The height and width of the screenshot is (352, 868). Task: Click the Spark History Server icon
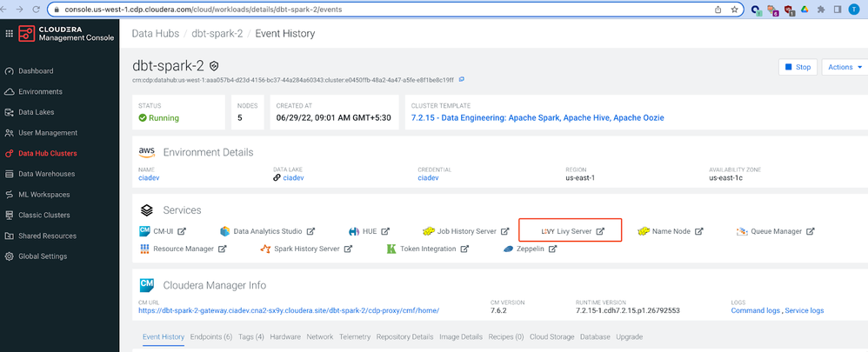pos(265,249)
